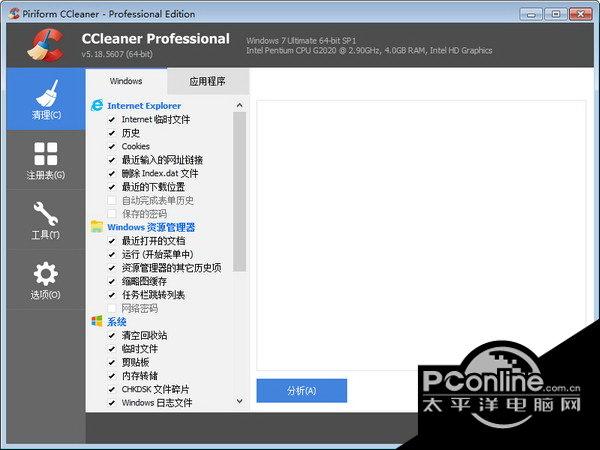Click the 系统 Windows flag icon

coord(97,321)
